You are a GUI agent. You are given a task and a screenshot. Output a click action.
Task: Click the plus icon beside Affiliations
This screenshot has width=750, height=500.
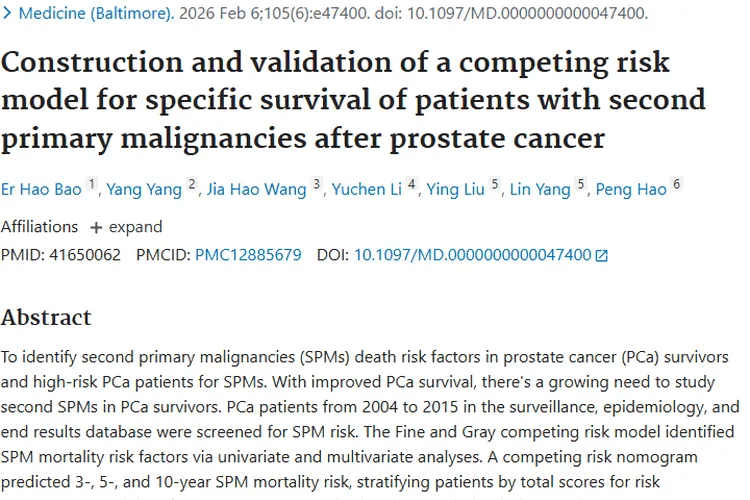point(96,227)
